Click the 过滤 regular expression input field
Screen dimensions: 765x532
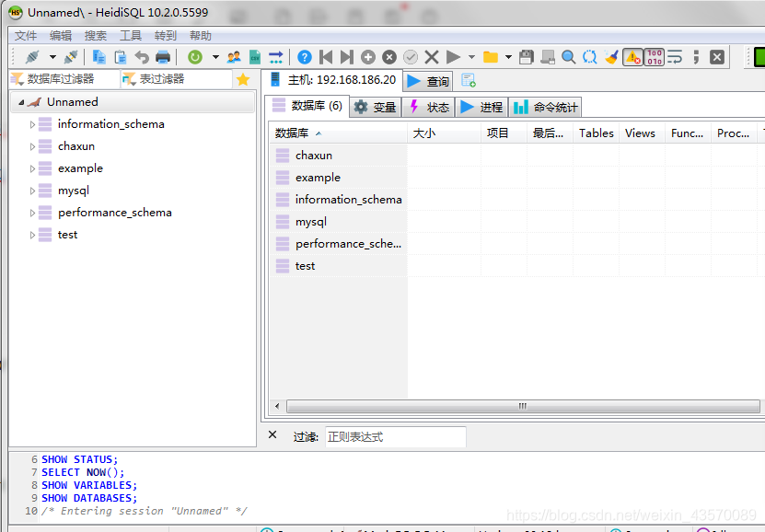[x=396, y=437]
